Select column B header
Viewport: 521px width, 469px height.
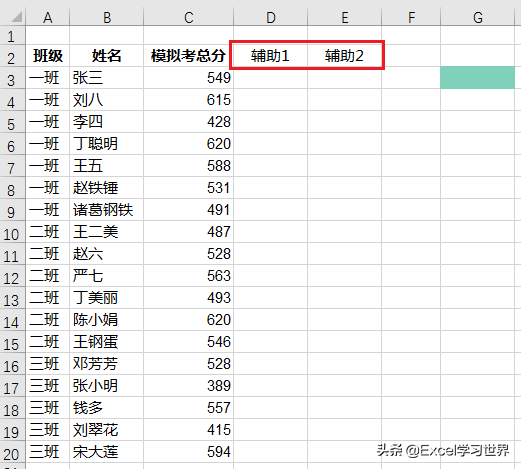pos(107,17)
